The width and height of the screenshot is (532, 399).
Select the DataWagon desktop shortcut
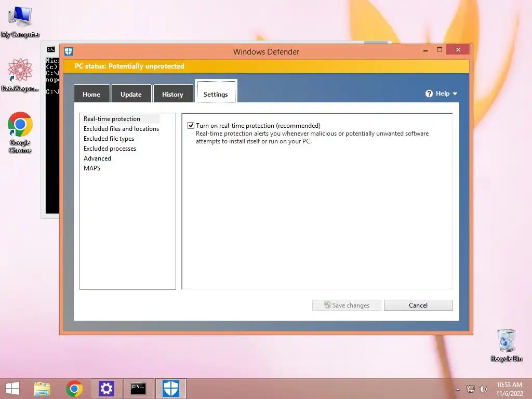20,75
